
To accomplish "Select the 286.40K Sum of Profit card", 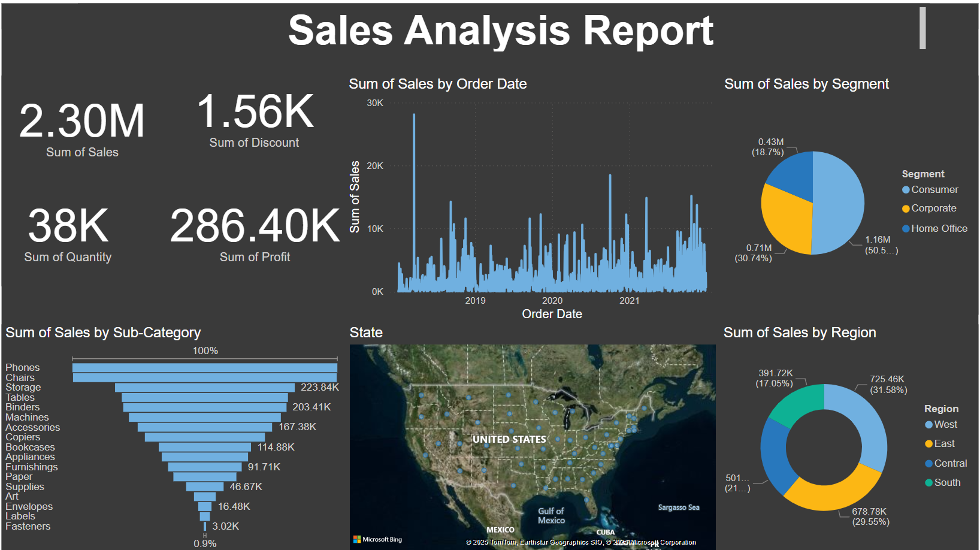I will [255, 234].
